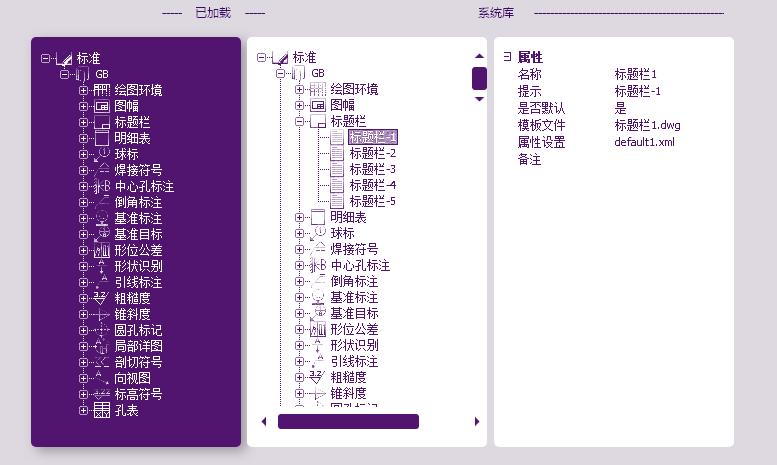Click the 系统库 header label

[x=496, y=13]
